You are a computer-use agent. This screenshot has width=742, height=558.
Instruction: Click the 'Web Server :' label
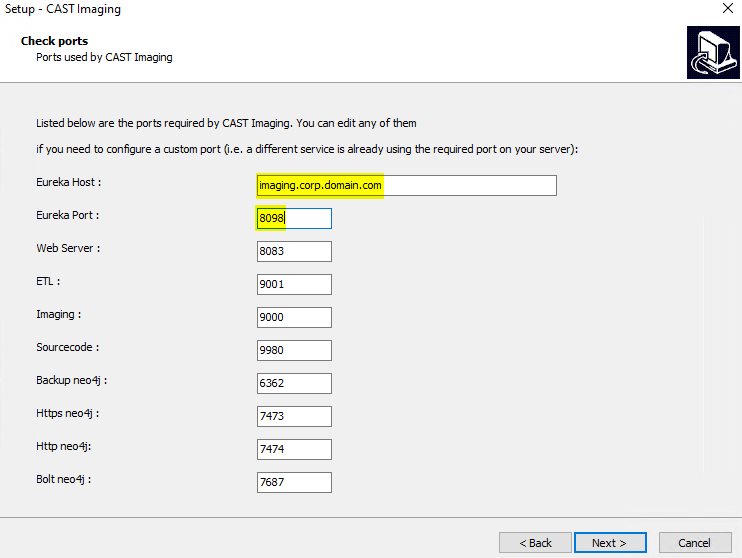point(68,248)
